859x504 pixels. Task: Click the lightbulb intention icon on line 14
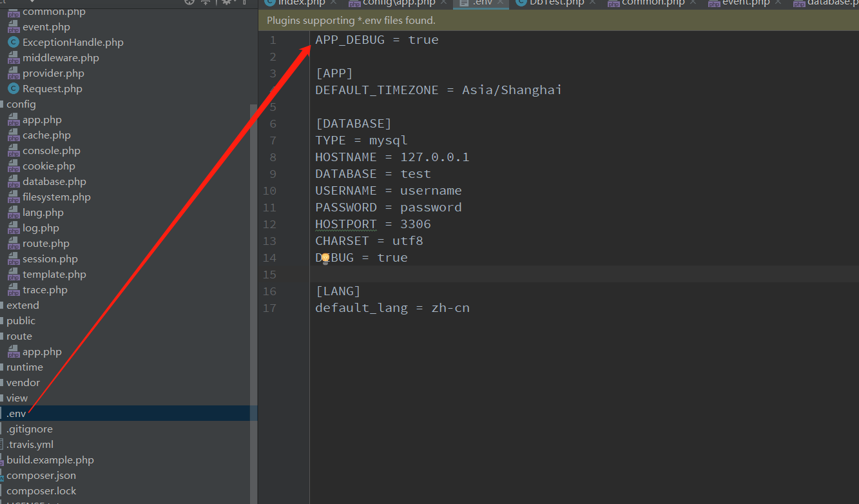[x=325, y=257]
